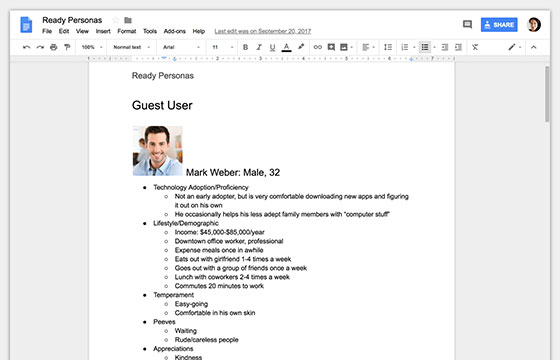Decrease the indent

(x=445, y=47)
